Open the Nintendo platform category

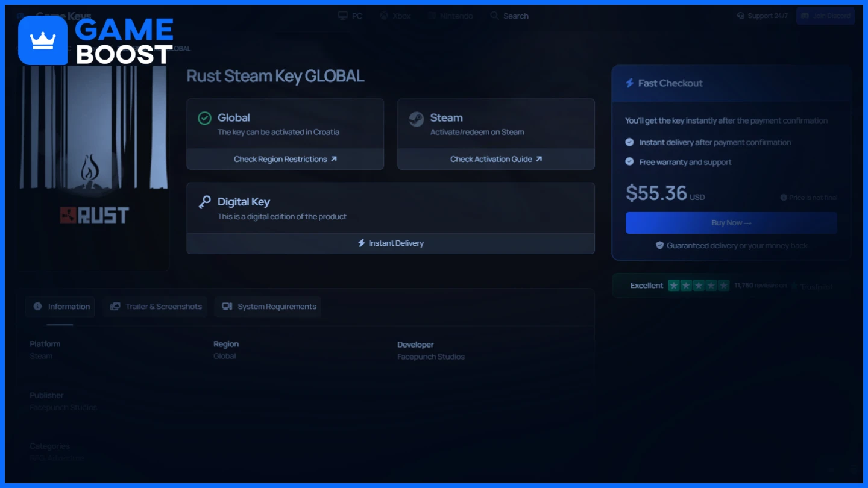450,16
